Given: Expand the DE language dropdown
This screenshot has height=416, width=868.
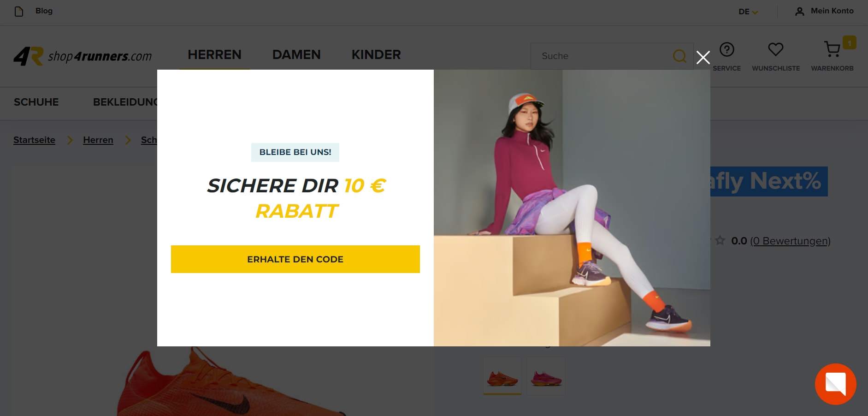Looking at the screenshot, I should point(748,12).
